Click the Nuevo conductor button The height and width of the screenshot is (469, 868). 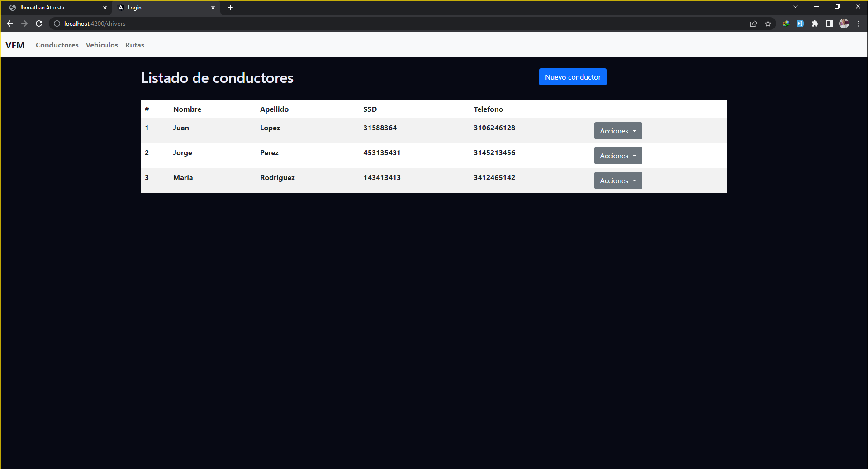[x=573, y=77]
